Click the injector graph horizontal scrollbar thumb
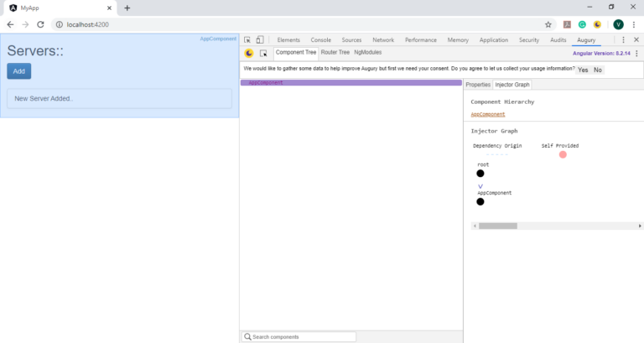Screen dimensions: 644x343 (x=498, y=226)
